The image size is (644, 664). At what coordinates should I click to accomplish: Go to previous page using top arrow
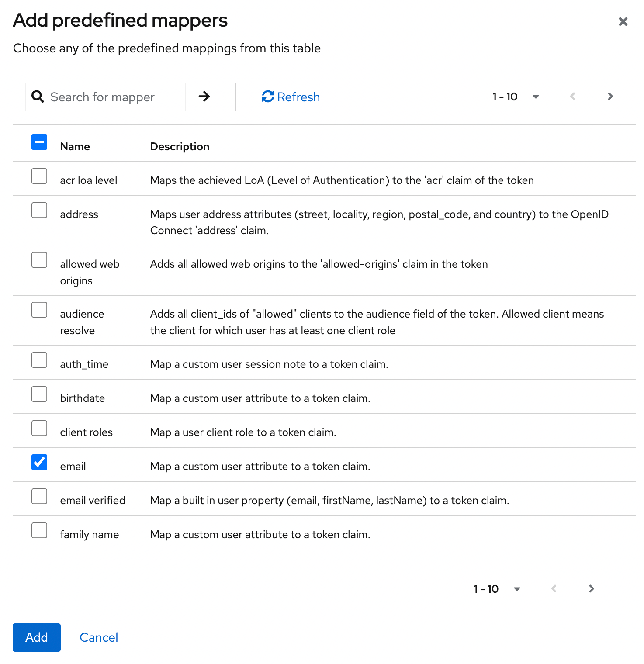[x=572, y=97]
